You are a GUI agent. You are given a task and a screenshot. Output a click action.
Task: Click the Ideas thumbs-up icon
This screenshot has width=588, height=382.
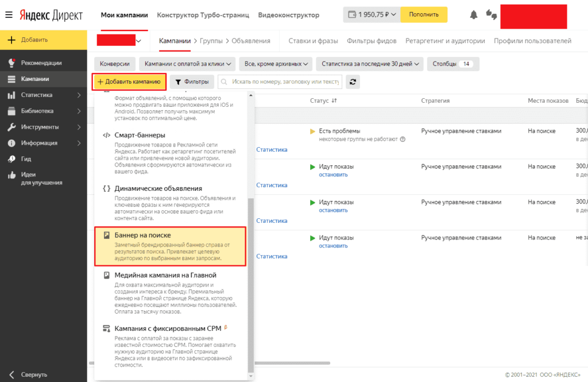tap(11, 175)
